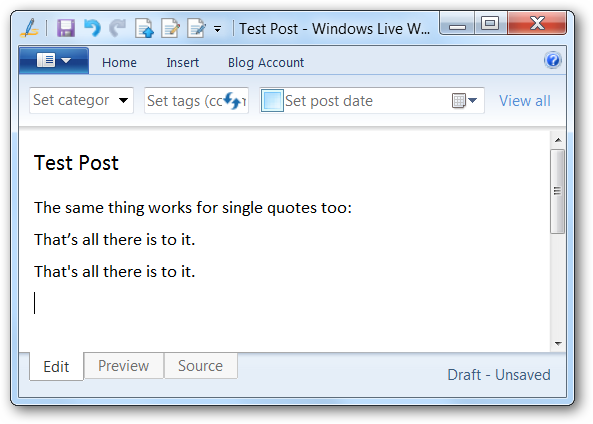Open the post date calendar dropdown
The width and height of the screenshot is (593, 424).
[464, 101]
